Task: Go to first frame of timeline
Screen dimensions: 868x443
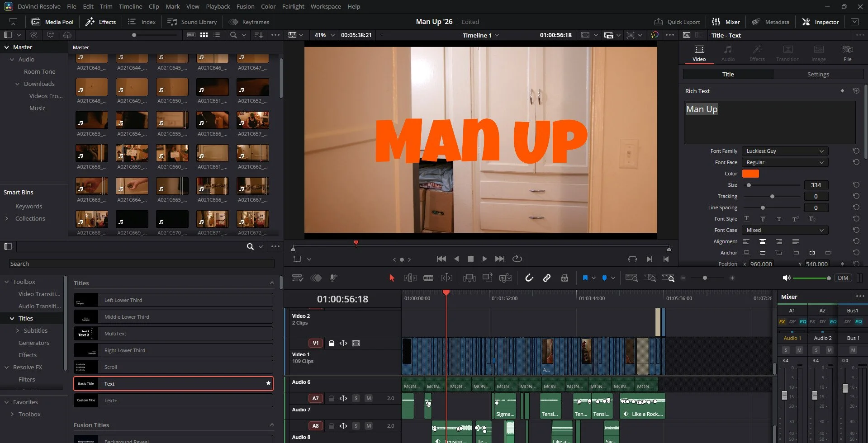Action: coord(441,259)
